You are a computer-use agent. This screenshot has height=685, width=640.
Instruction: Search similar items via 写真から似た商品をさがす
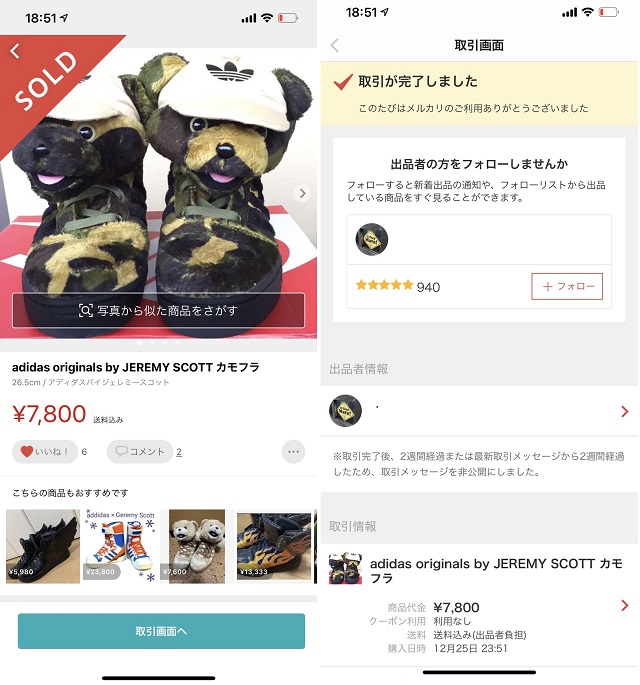pyautogui.click(x=158, y=310)
